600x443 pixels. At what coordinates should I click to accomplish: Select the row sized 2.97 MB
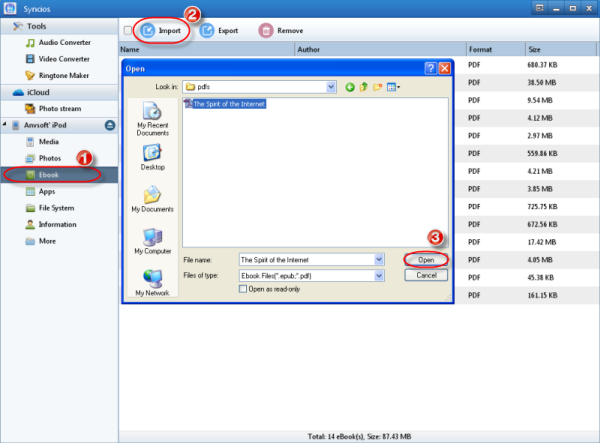[526, 136]
